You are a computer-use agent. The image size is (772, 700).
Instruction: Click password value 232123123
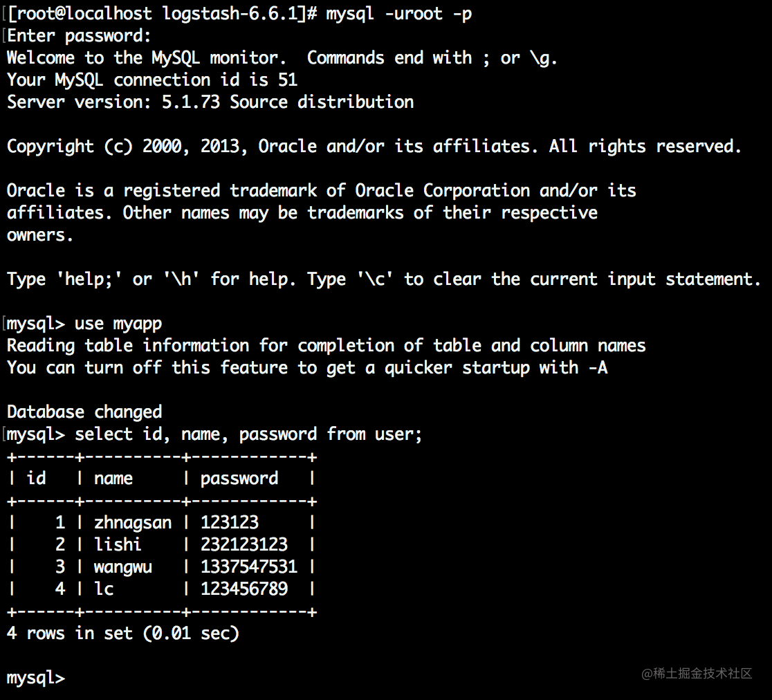click(244, 544)
